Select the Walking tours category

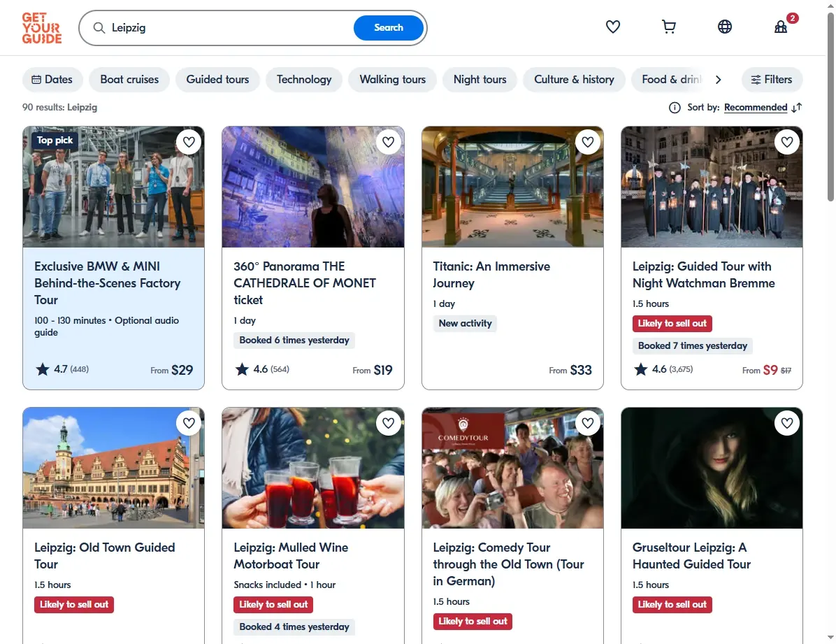[x=392, y=80]
